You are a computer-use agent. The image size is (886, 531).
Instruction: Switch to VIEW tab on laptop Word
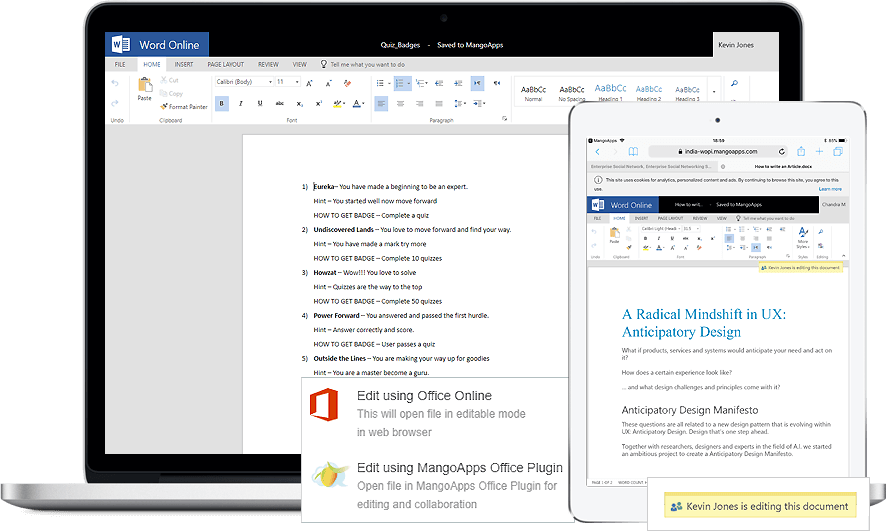pos(299,64)
